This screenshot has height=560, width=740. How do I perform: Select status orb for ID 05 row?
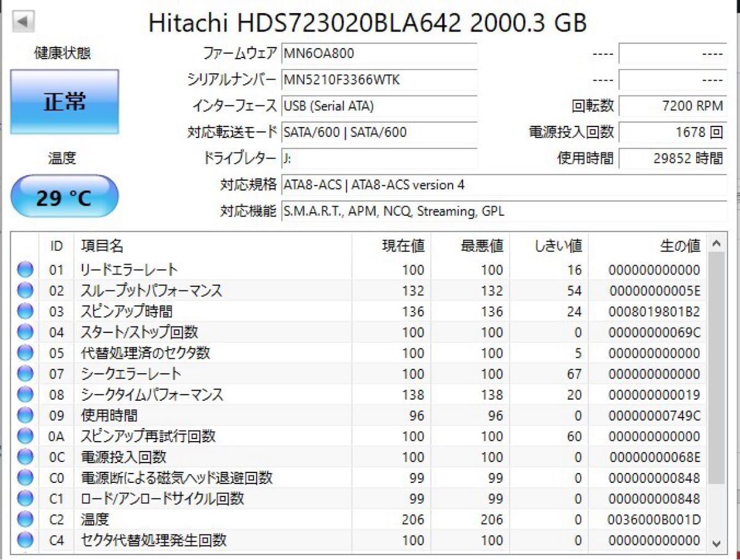tap(25, 353)
